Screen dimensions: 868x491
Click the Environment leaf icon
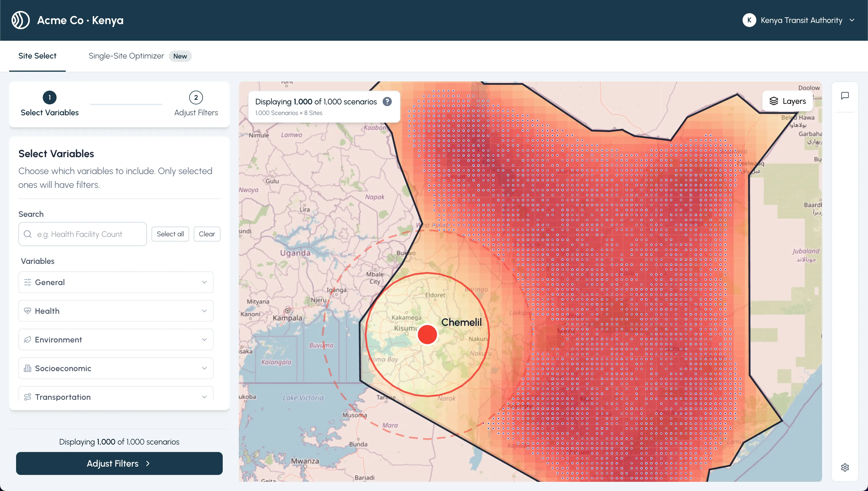[28, 340]
